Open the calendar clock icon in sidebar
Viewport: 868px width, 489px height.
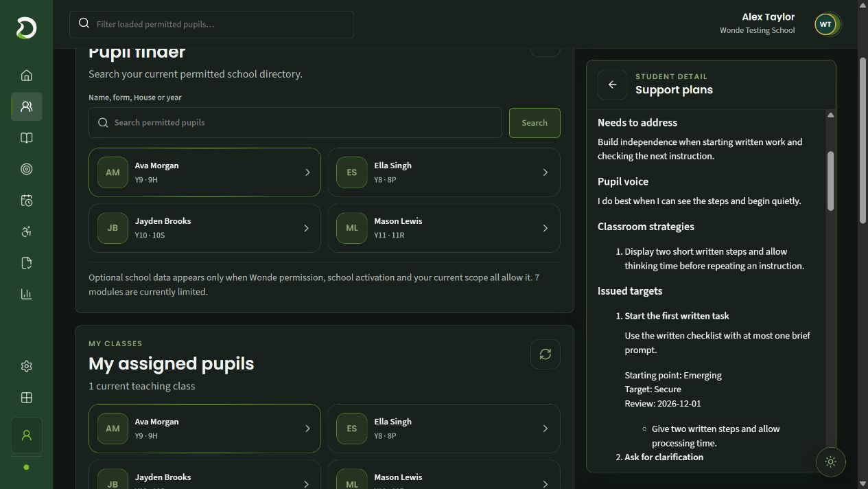coord(26,201)
